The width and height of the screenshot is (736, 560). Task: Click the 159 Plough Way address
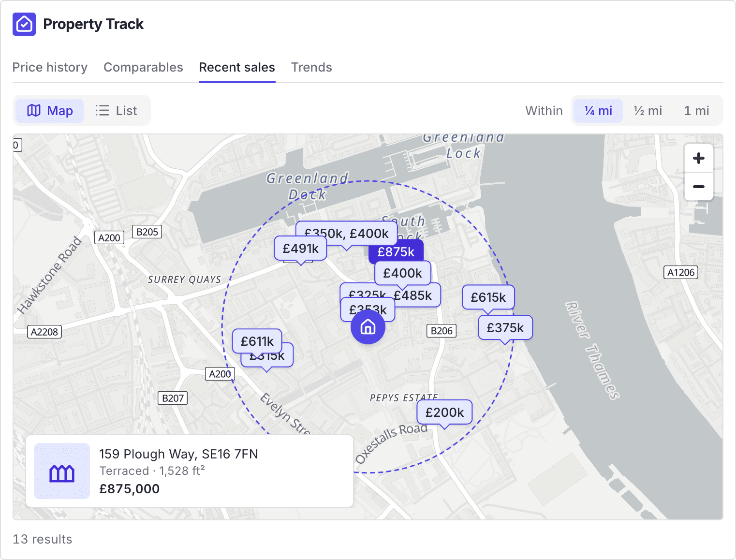178,454
